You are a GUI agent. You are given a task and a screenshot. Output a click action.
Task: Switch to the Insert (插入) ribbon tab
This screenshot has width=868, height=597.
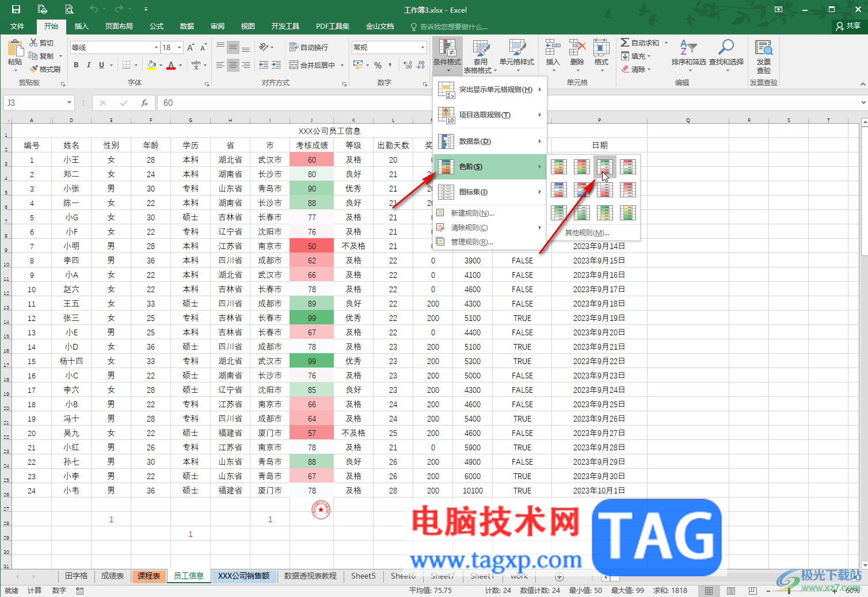coord(82,26)
